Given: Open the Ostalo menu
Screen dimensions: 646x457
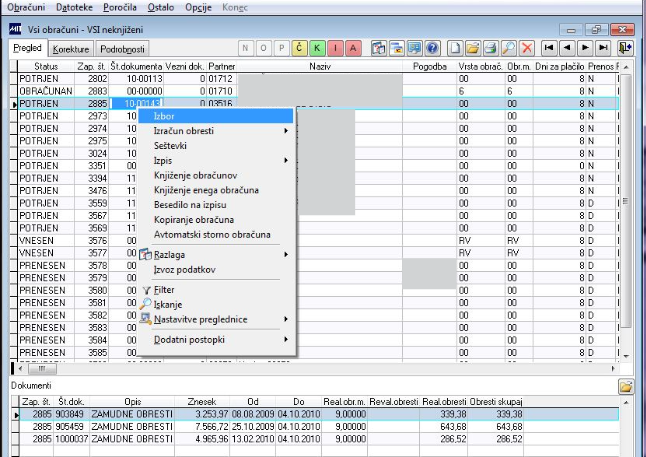Looking at the screenshot, I should point(161,7).
